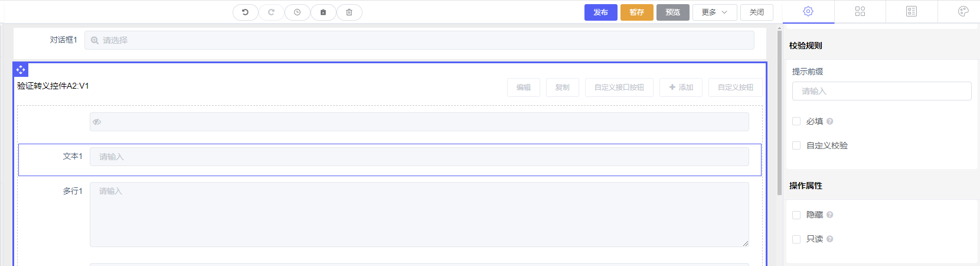This screenshot has width=980, height=266.
Task: Switch to the component grid tab
Action: (x=860, y=12)
